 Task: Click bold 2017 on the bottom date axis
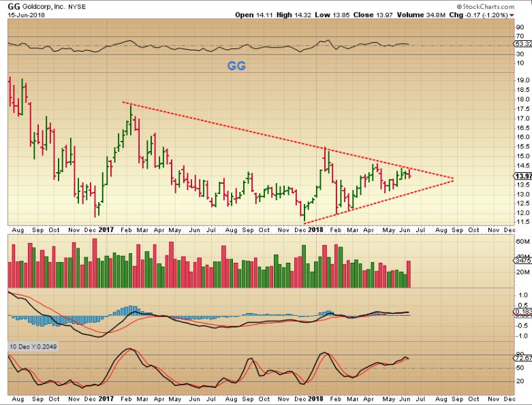(x=106, y=399)
